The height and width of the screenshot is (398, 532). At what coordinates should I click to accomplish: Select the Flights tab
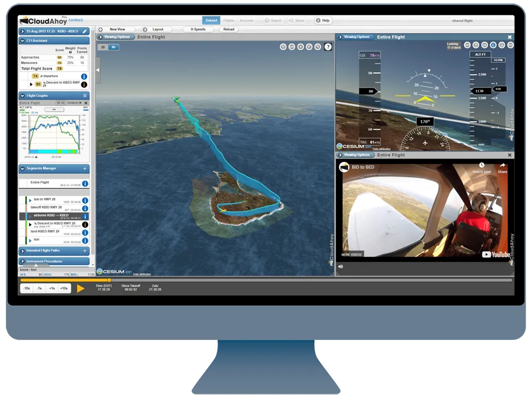(x=229, y=21)
